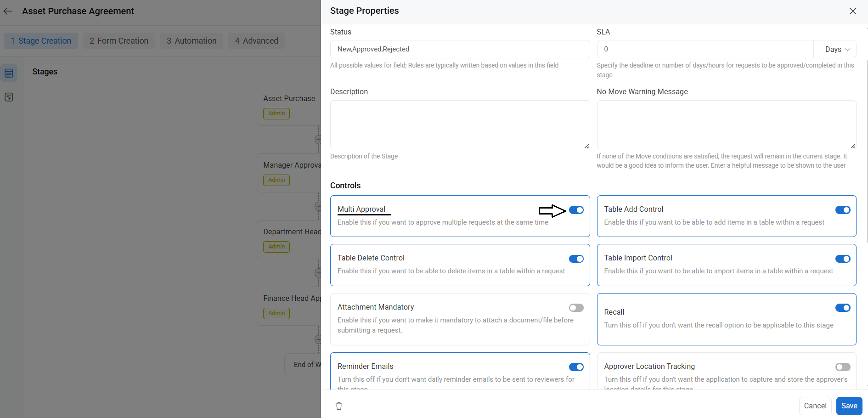Go to the Advanced tab
Viewport: 868px width, 418px height.
click(256, 41)
